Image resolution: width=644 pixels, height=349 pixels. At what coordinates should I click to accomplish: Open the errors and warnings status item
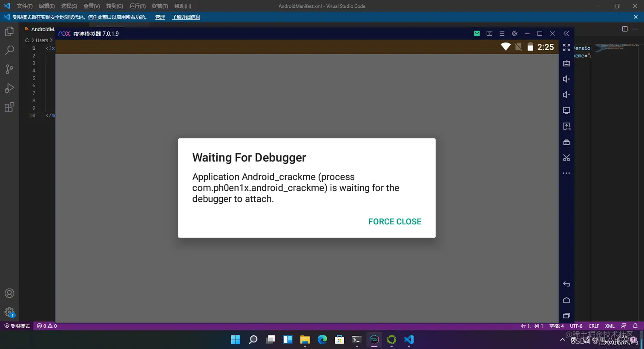tap(47, 326)
